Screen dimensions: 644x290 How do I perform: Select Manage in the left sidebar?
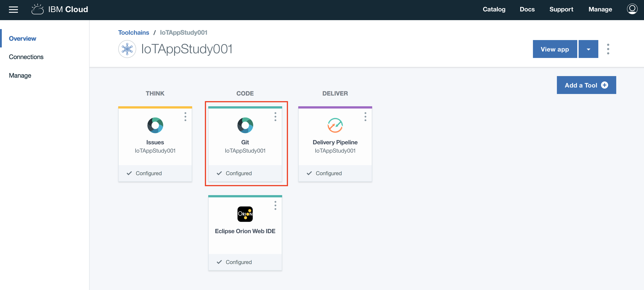point(20,75)
